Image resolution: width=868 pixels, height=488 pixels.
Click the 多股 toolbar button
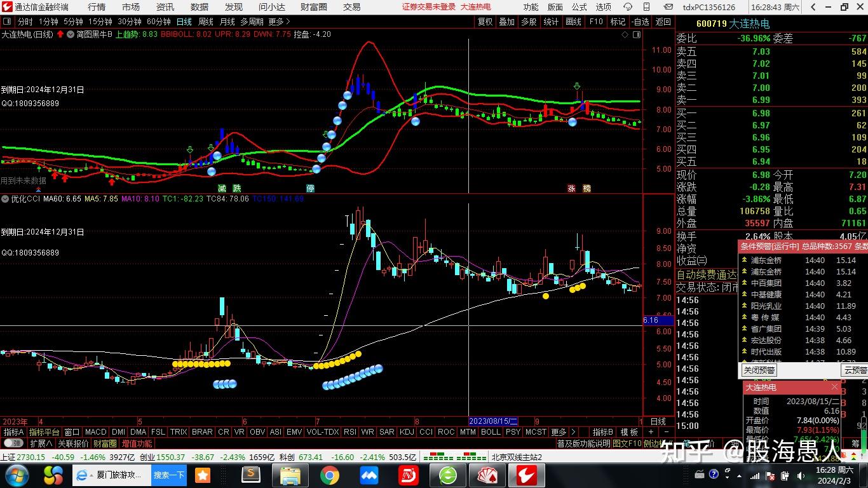click(529, 22)
